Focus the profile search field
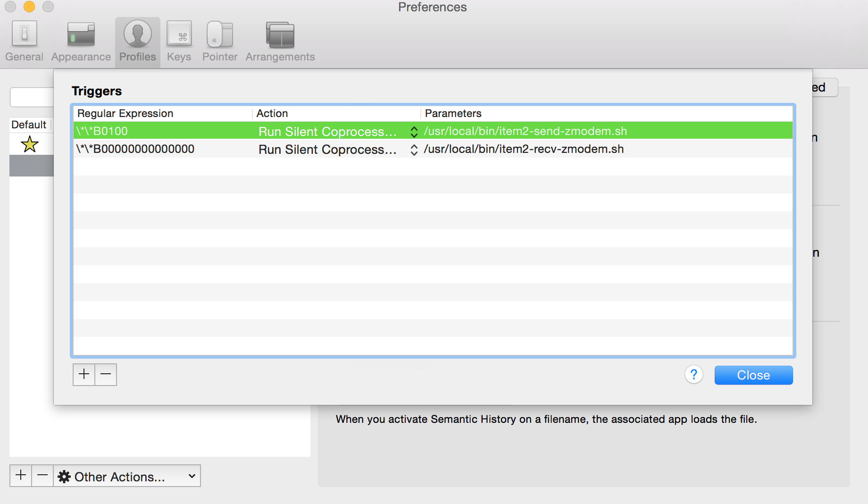868x504 pixels. click(32, 97)
